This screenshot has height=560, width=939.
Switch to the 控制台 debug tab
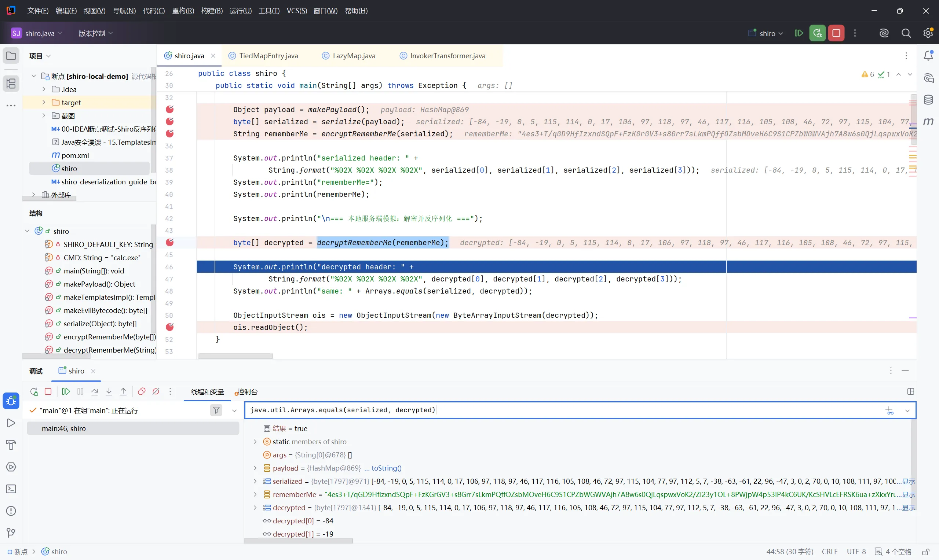pyautogui.click(x=246, y=392)
